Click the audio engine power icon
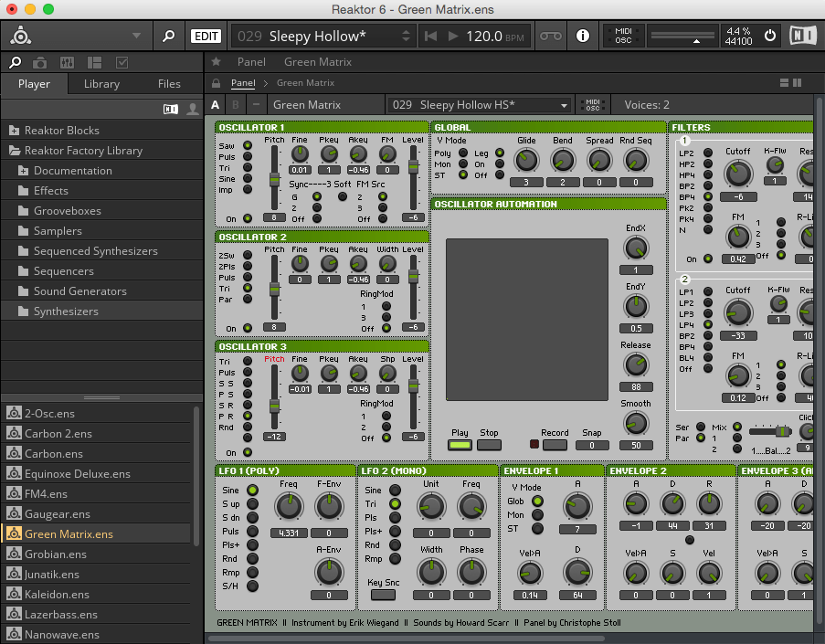Viewport: 825px width, 644px height. tap(770, 36)
